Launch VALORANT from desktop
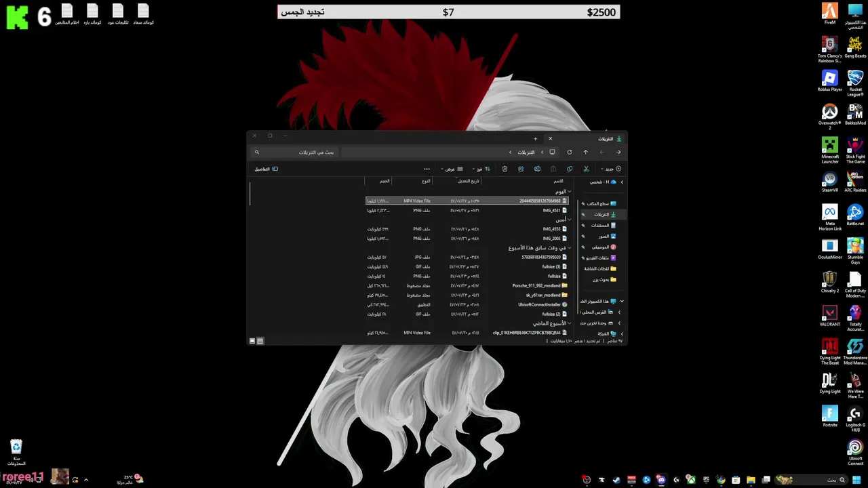Screen dimensions: 868x488 coord(830,316)
